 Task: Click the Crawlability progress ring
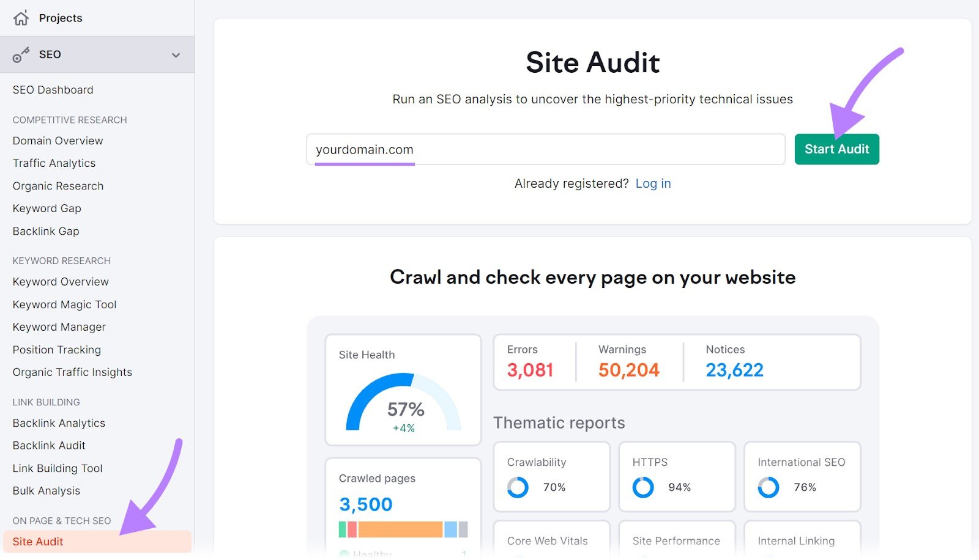[517, 487]
